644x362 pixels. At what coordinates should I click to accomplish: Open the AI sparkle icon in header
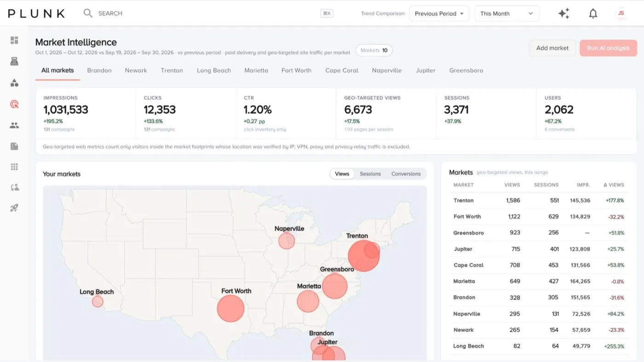coord(563,14)
